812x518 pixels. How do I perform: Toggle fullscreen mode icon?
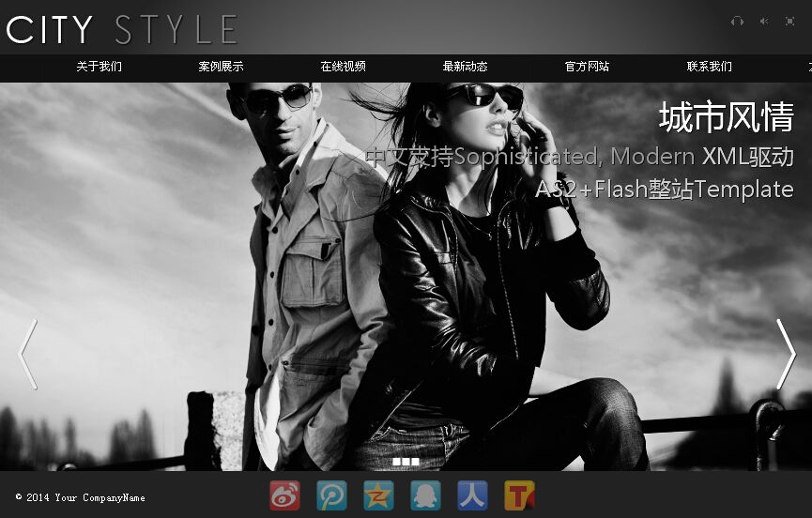(x=789, y=22)
